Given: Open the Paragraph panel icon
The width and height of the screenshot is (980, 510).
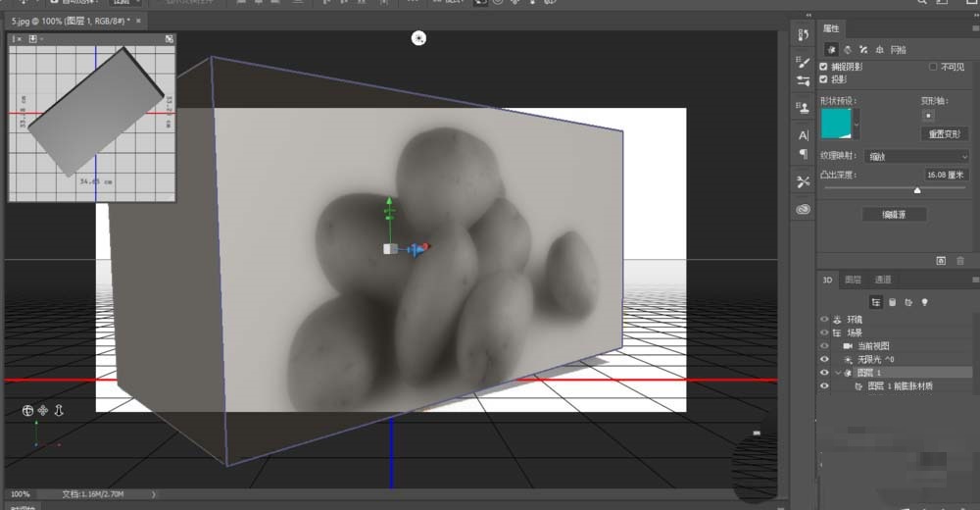Looking at the screenshot, I should pyautogui.click(x=804, y=154).
